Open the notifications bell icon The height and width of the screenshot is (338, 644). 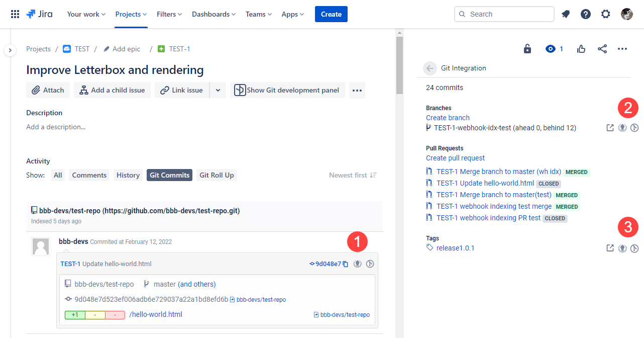pyautogui.click(x=566, y=14)
